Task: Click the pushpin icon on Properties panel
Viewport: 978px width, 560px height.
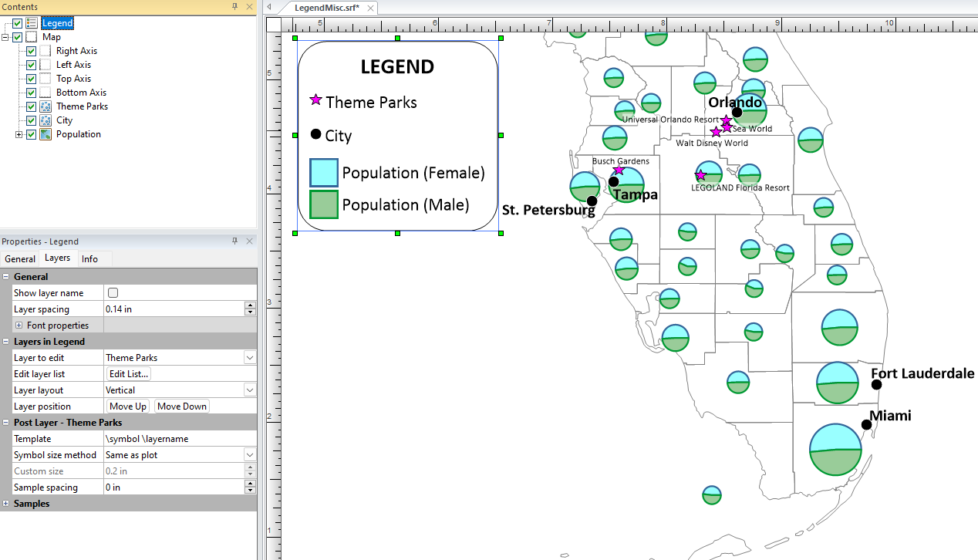Action: [235, 241]
